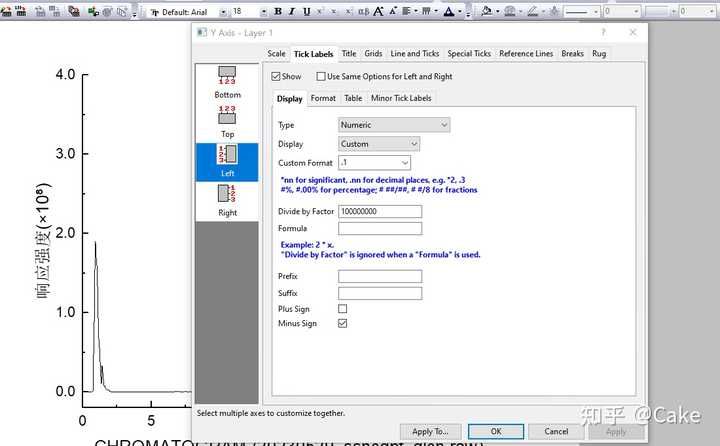
Task: Open the Grids tab
Action: coord(373,54)
